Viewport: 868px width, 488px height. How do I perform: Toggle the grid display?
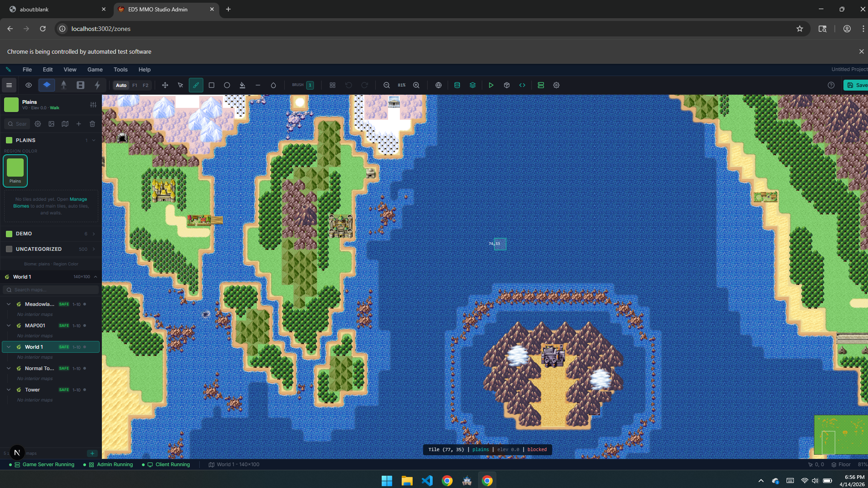point(333,85)
